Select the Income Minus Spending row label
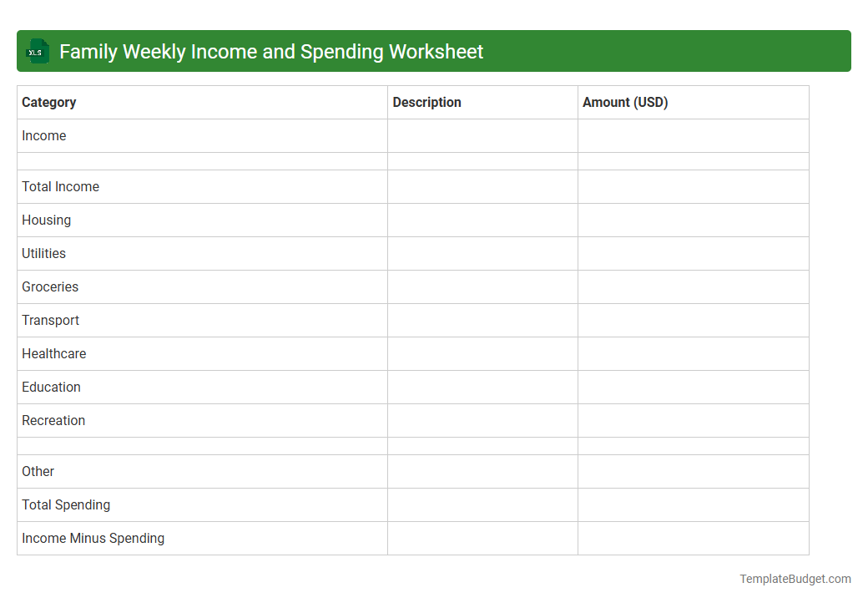The height and width of the screenshot is (603, 868). pos(93,538)
